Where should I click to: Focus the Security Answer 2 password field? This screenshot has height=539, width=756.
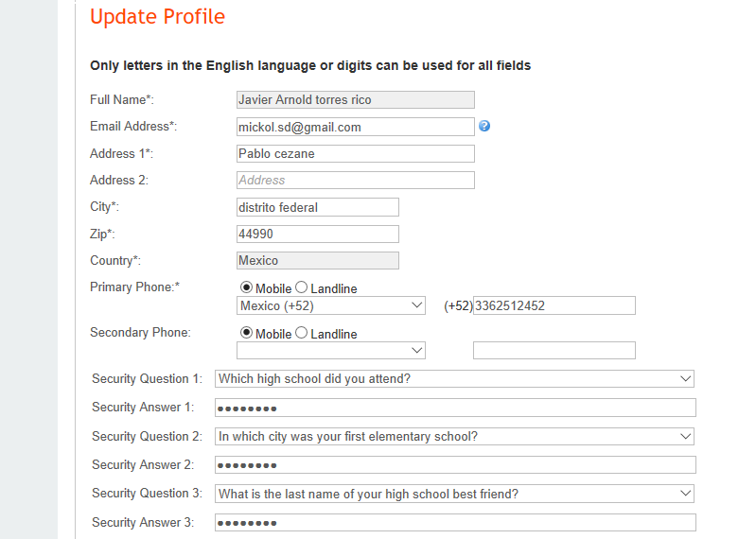point(454,465)
